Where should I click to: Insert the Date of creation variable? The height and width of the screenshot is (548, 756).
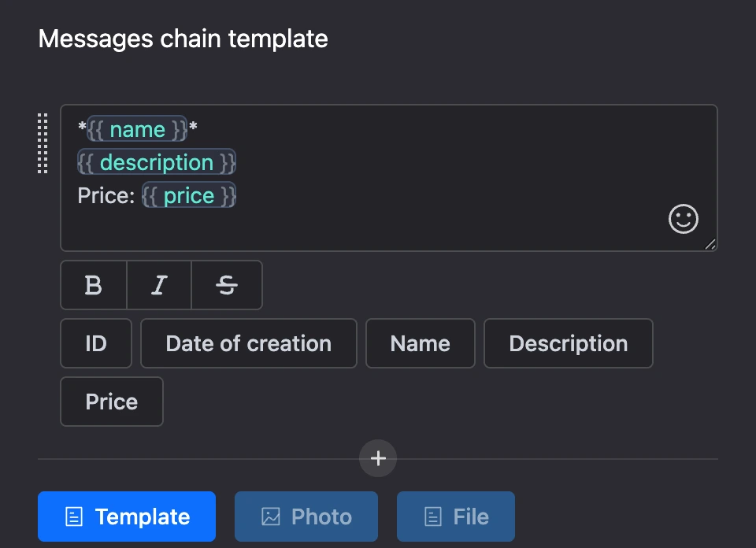coord(249,343)
